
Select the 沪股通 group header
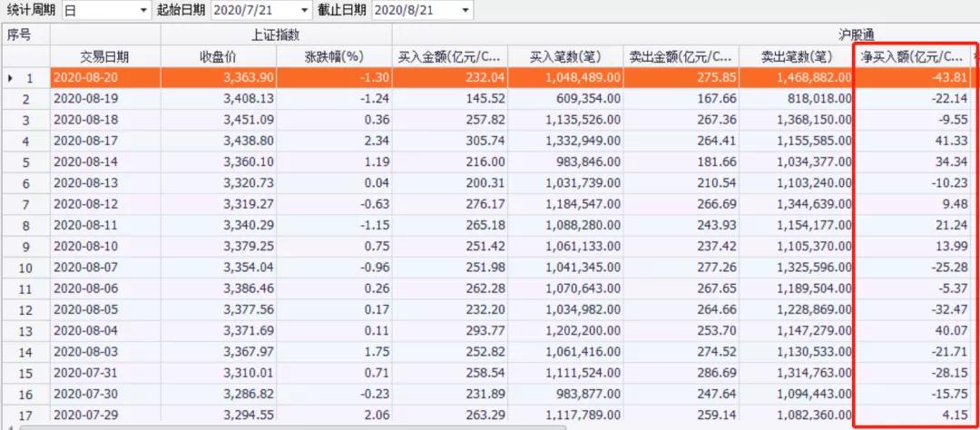pyautogui.click(x=686, y=35)
